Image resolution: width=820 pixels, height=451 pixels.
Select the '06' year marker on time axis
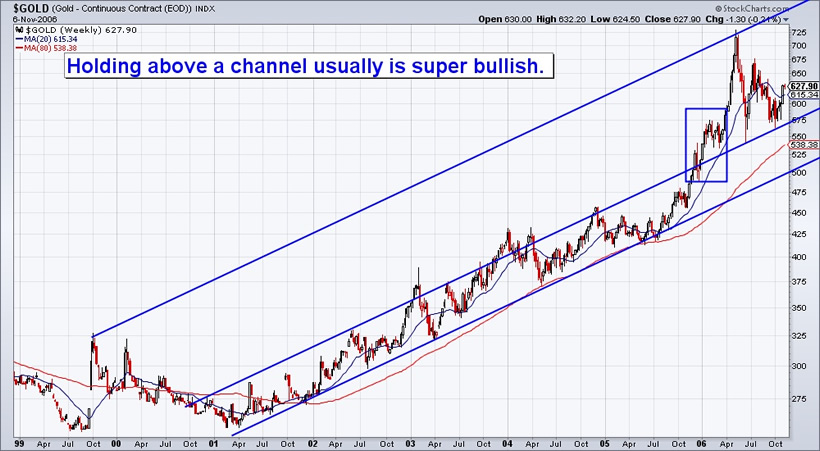pyautogui.click(x=701, y=444)
